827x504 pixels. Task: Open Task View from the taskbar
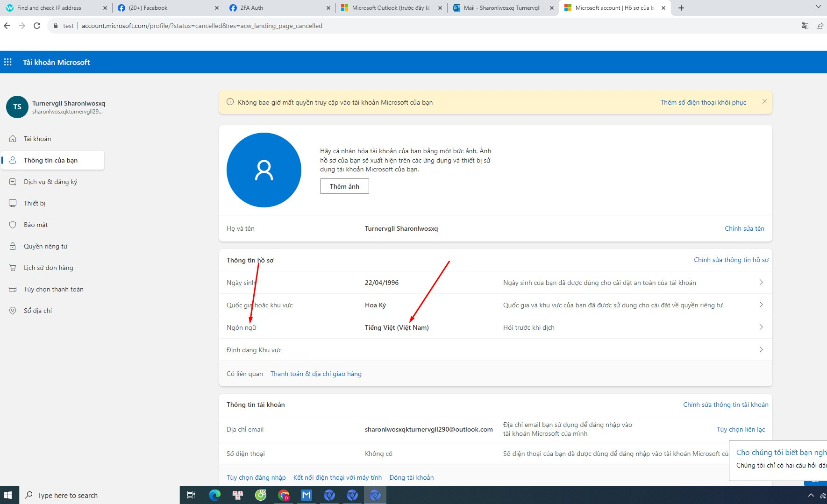pos(191,495)
